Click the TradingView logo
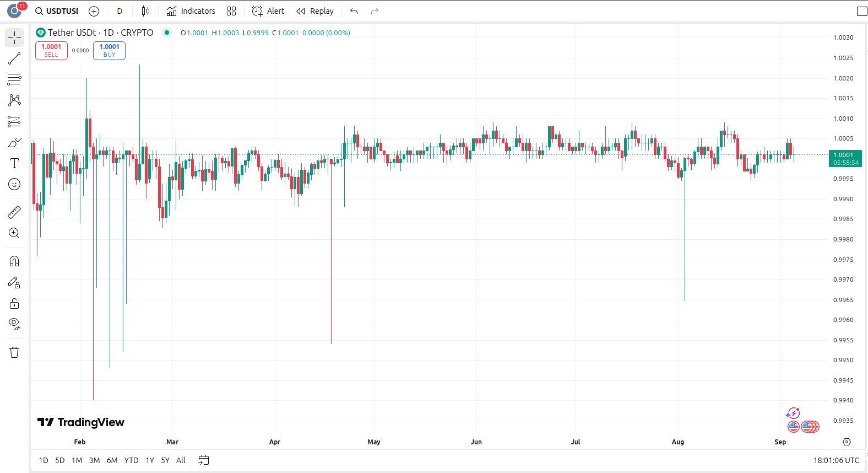This screenshot has height=473, width=868. point(81,422)
